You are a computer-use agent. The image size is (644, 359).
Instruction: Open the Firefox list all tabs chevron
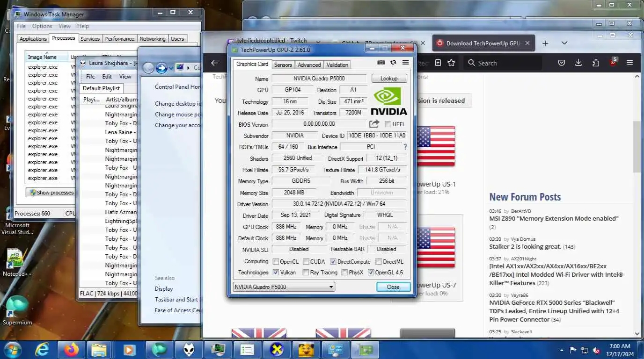click(564, 43)
